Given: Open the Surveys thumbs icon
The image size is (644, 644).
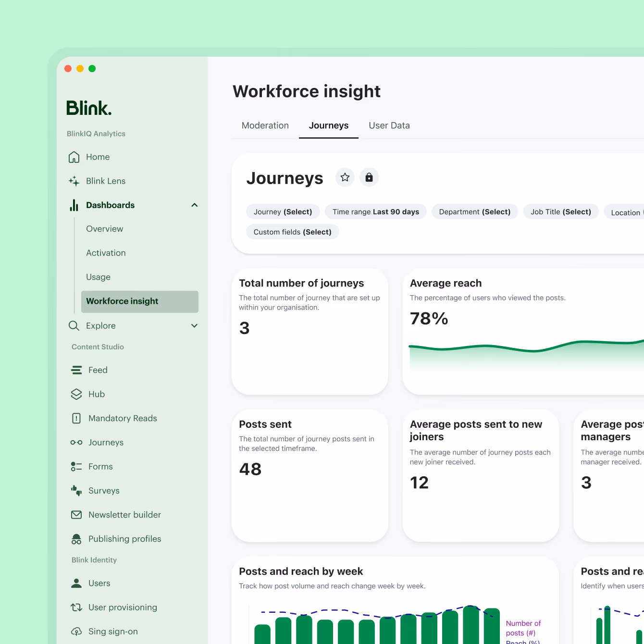Looking at the screenshot, I should pos(76,491).
